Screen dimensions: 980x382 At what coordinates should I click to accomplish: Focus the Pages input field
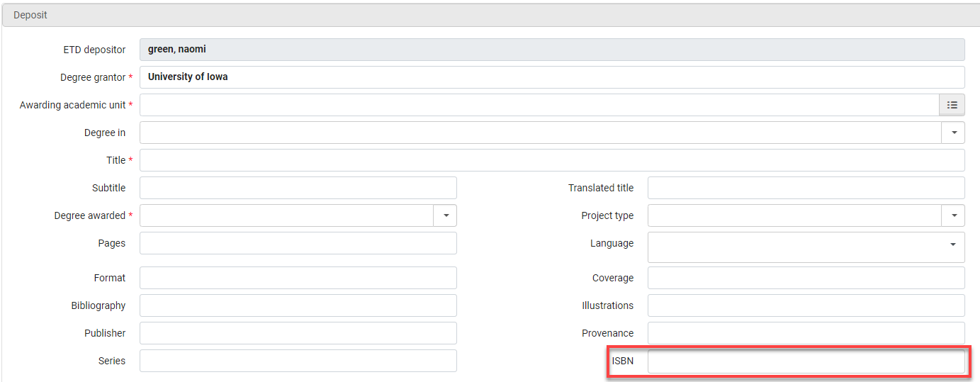[x=298, y=243]
